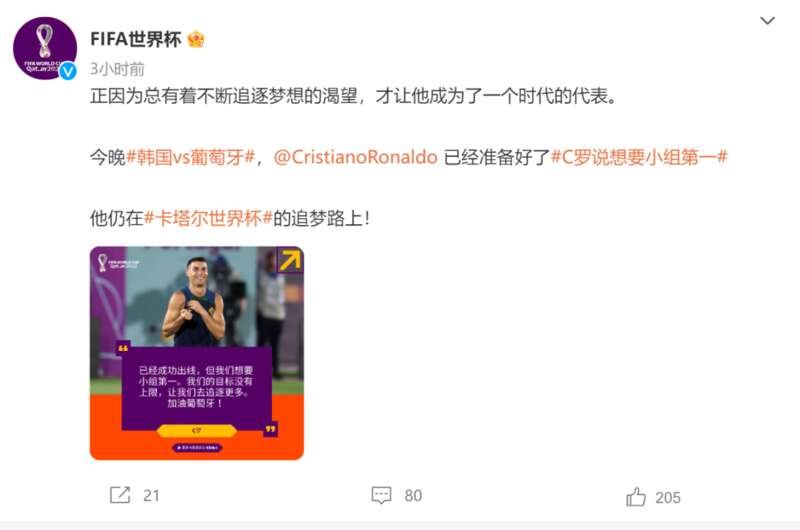
Task: Click the yellow name tag in image
Action: point(197,431)
